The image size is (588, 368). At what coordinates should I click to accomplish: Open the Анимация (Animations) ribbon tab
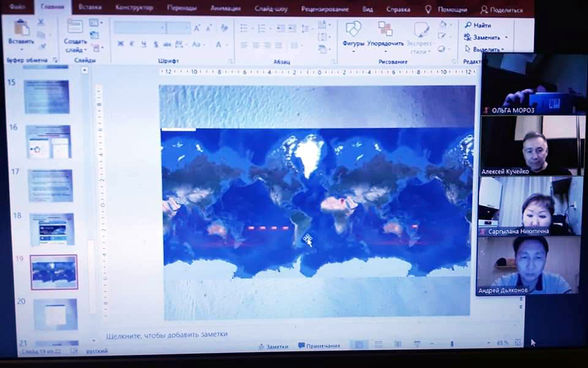[x=225, y=9]
